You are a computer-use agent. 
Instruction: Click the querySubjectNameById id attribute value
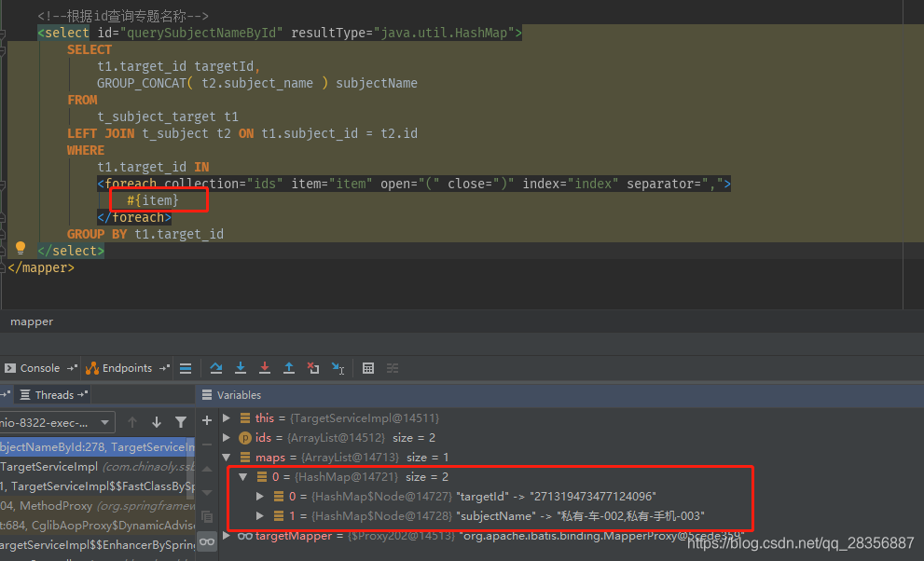(201, 33)
